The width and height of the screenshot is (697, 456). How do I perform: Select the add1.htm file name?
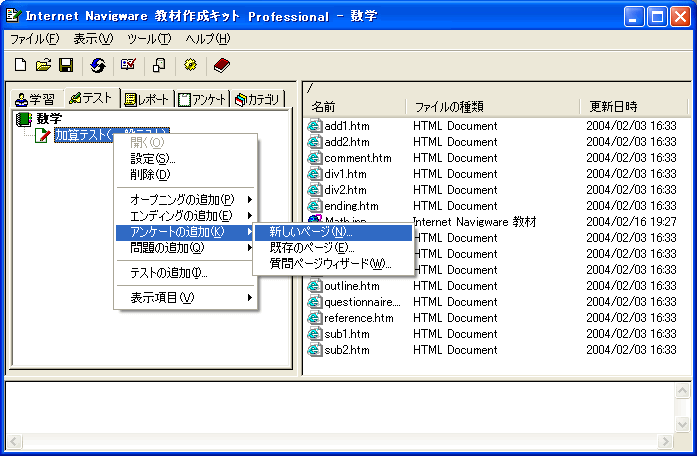(347, 126)
